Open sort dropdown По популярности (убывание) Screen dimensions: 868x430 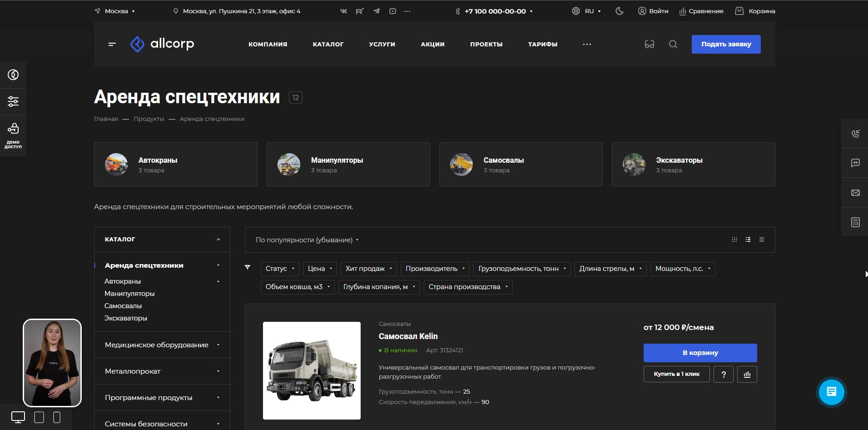coord(307,240)
